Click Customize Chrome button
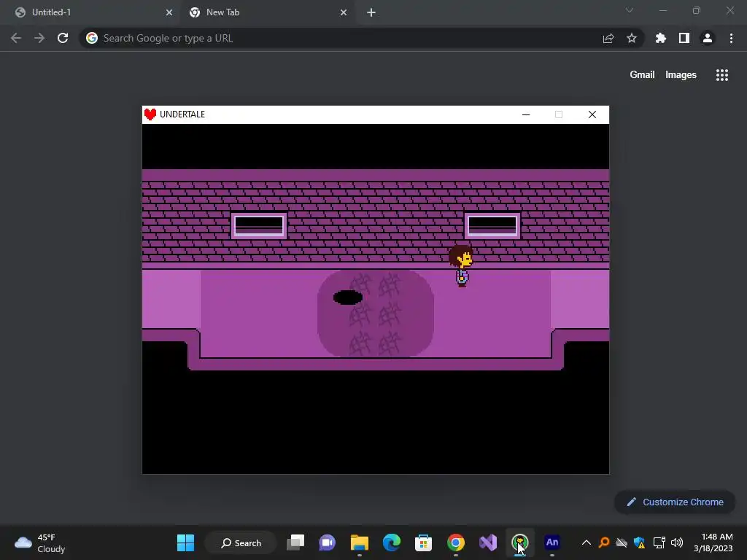 [x=675, y=502]
